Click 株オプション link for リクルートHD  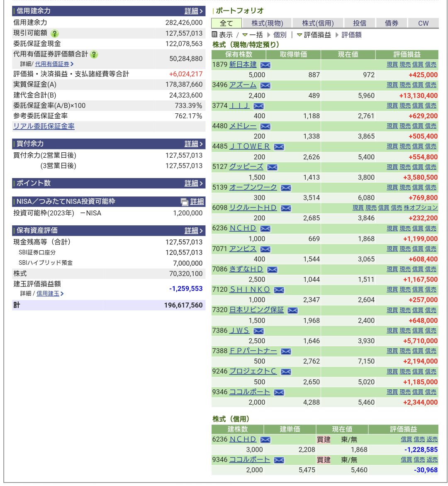click(x=421, y=208)
